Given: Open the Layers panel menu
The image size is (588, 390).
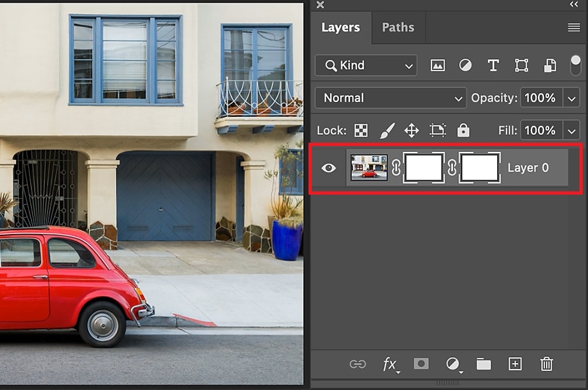Looking at the screenshot, I should point(574,28).
